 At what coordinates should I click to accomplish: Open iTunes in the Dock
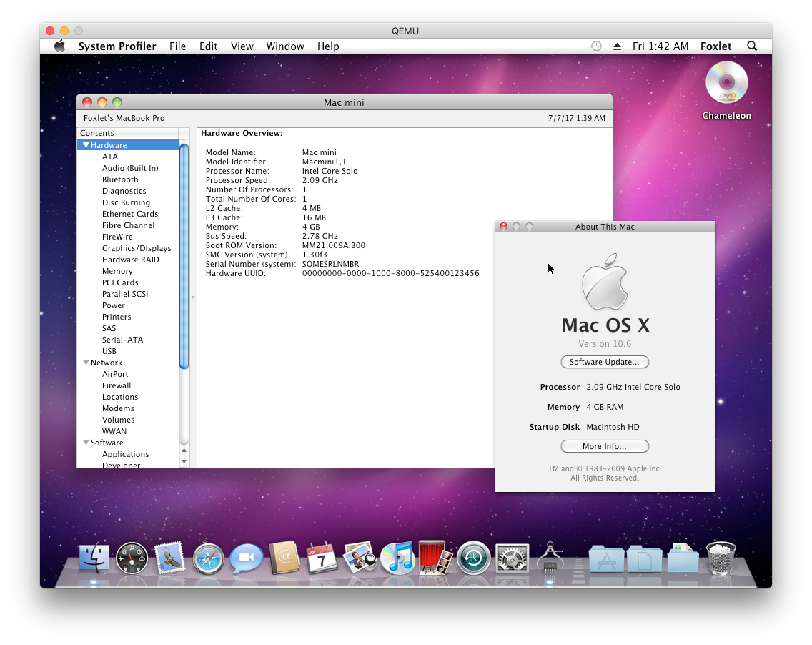(397, 558)
